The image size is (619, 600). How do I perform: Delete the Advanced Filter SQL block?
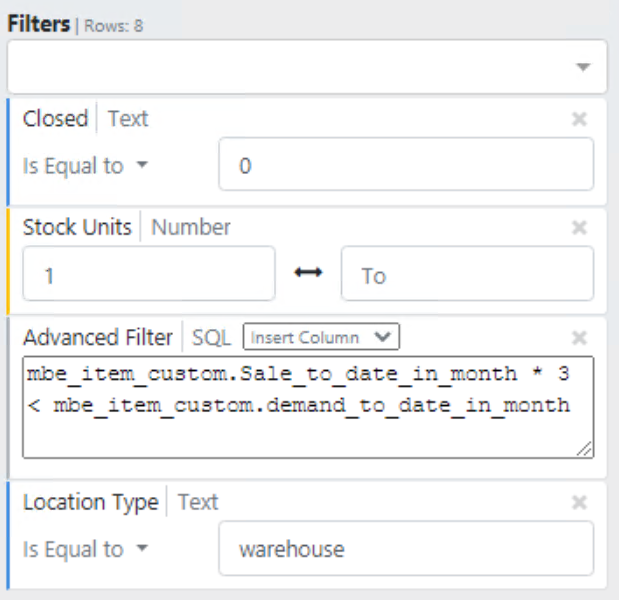pyautogui.click(x=578, y=337)
